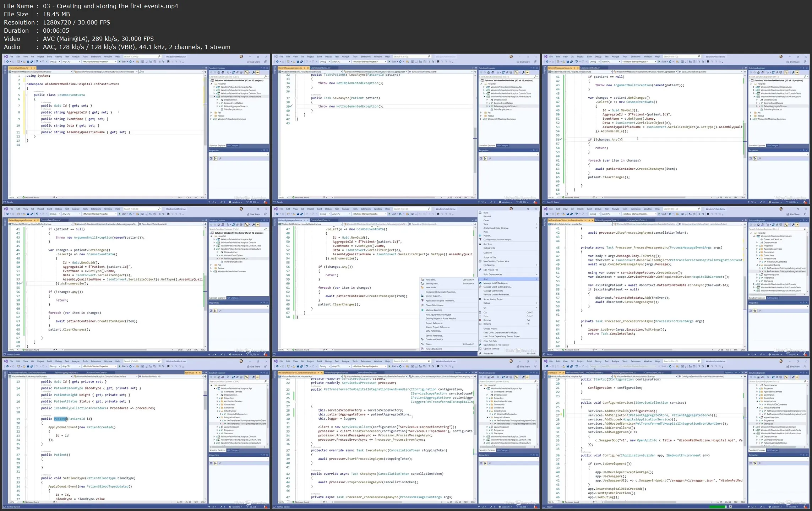Image resolution: width=812 pixels, height=511 pixels.
Task: Toggle auto-hide pin on CosmosEventData window's Solution Explorer
Action: (264, 68)
